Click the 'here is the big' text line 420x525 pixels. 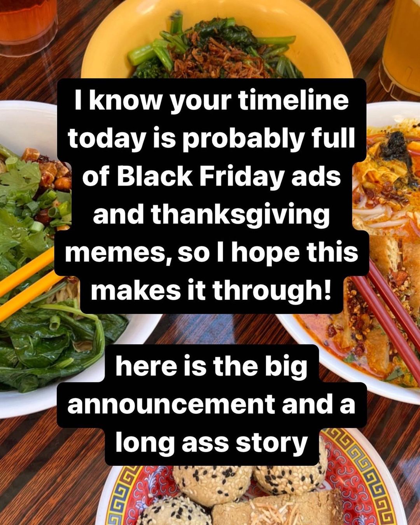(x=212, y=366)
